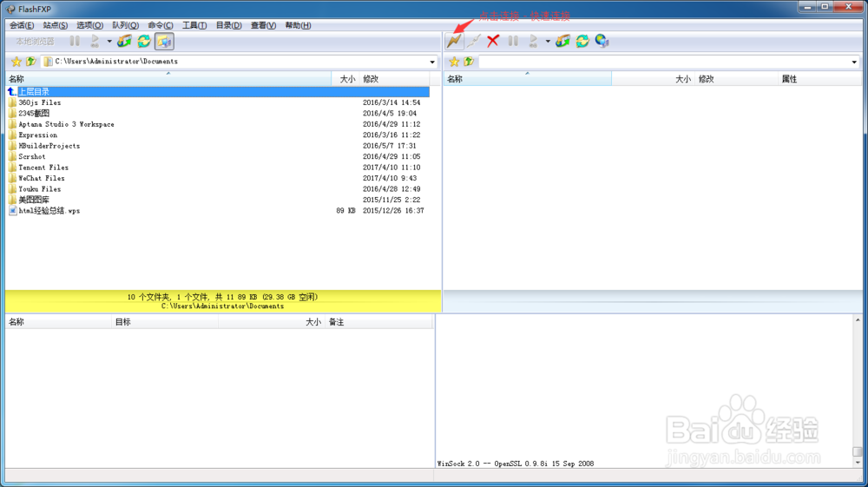Refresh the right pane file list

pyautogui.click(x=582, y=41)
